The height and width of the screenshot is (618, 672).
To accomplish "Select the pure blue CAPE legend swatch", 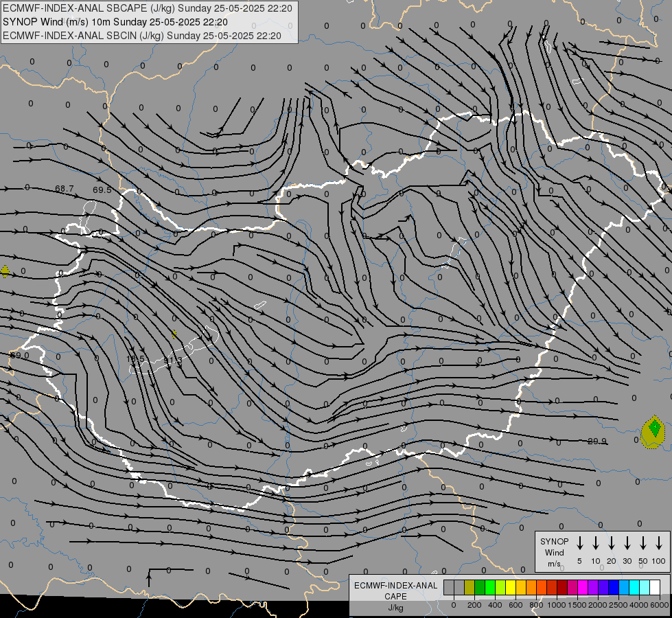I will 613,587.
